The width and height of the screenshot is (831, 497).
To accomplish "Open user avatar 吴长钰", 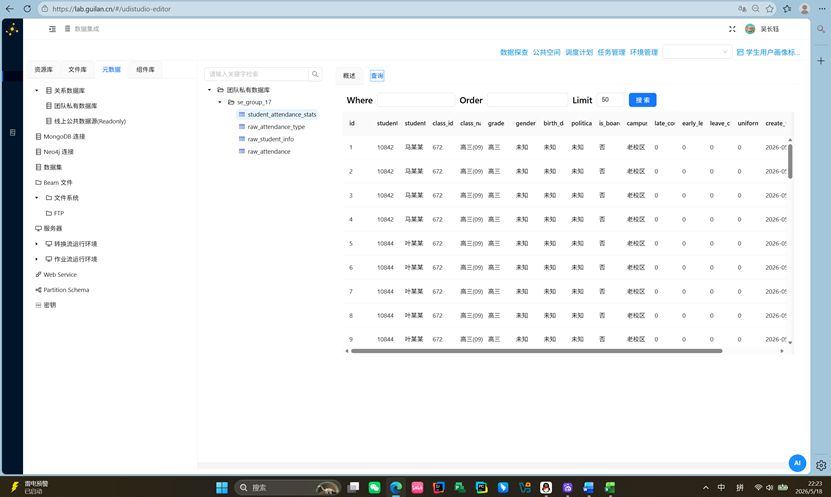I will 750,29.
